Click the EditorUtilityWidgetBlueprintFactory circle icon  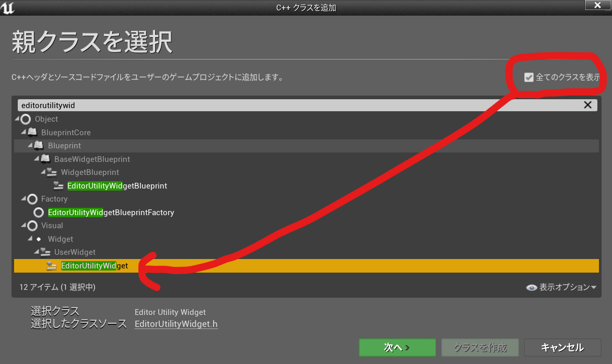tap(39, 212)
